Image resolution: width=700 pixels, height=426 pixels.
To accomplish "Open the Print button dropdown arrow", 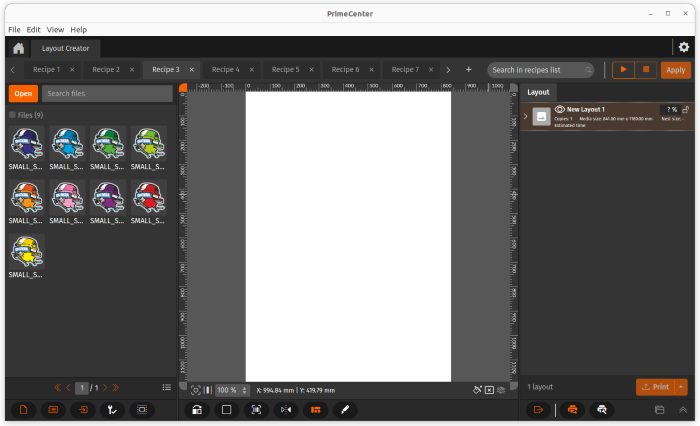I will pyautogui.click(x=681, y=387).
